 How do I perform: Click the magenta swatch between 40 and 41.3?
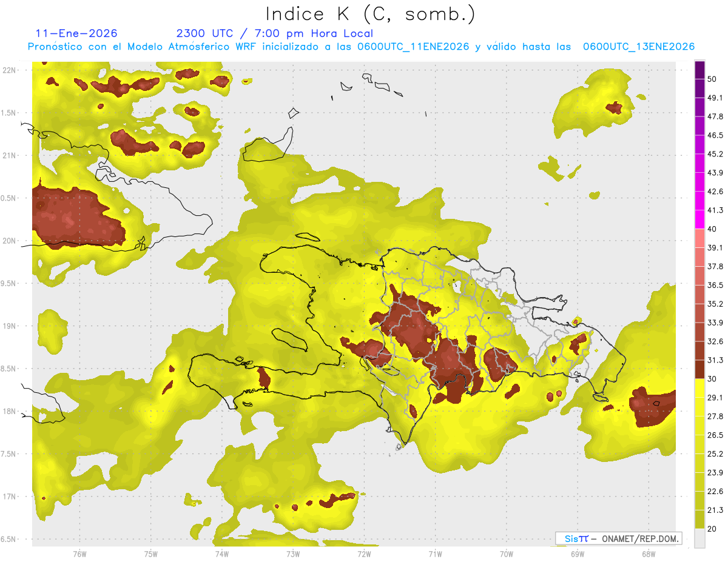coord(700,220)
